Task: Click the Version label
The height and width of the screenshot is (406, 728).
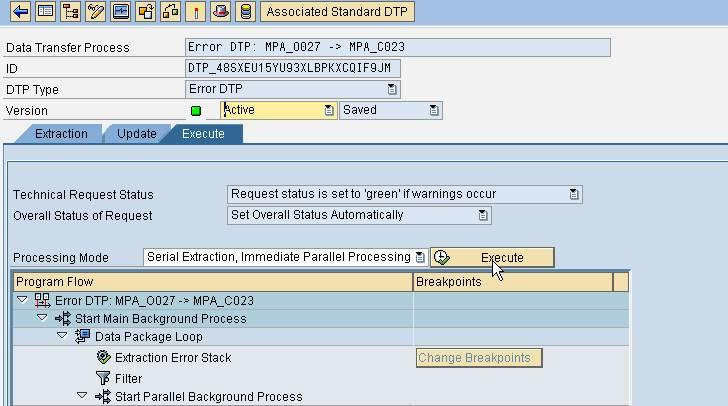Action: 26,111
